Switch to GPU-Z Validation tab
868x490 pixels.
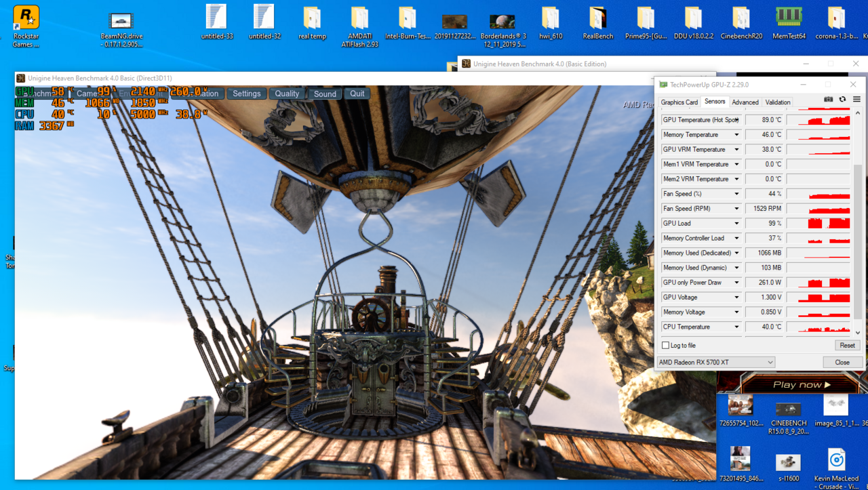coord(777,102)
